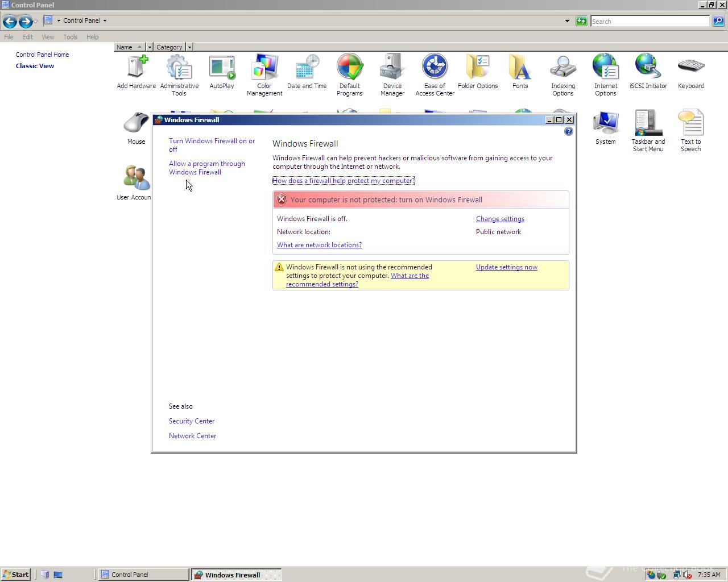The image size is (728, 582).
Task: Open Administrative Tools icon
Action: (x=179, y=76)
